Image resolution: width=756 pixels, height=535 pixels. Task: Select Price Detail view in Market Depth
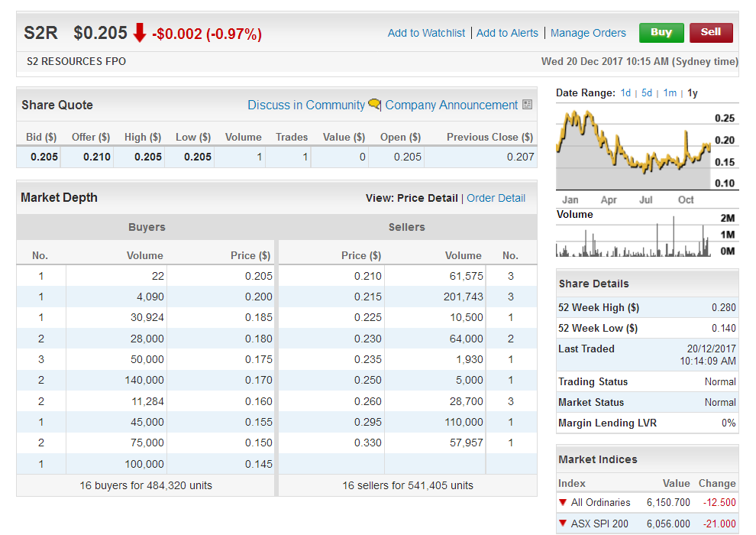coord(427,198)
